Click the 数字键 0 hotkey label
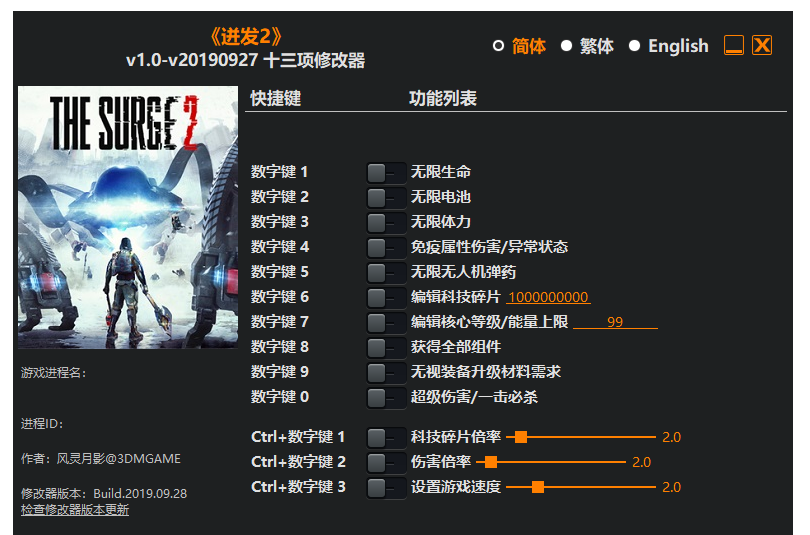The image size is (810, 535). tap(279, 397)
